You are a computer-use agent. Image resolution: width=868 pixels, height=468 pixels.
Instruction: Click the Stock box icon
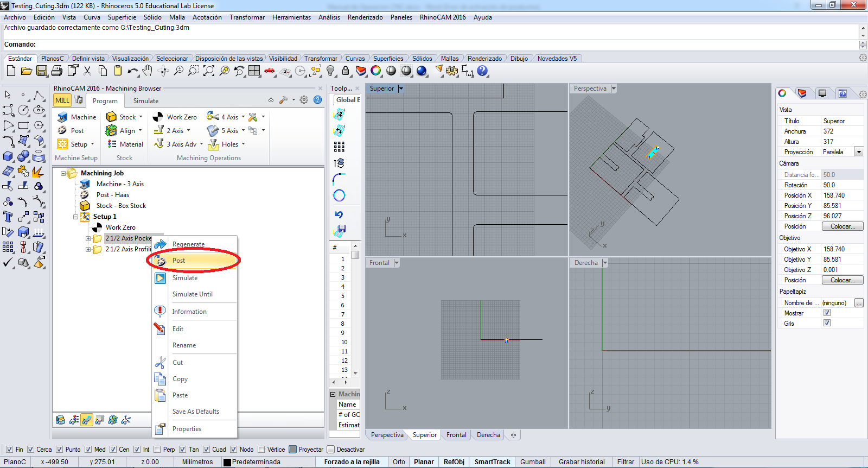click(x=111, y=117)
